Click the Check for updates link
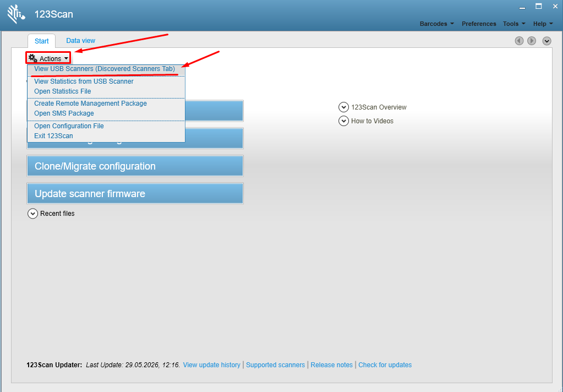Screen dimensions: 563x392 tap(385, 364)
